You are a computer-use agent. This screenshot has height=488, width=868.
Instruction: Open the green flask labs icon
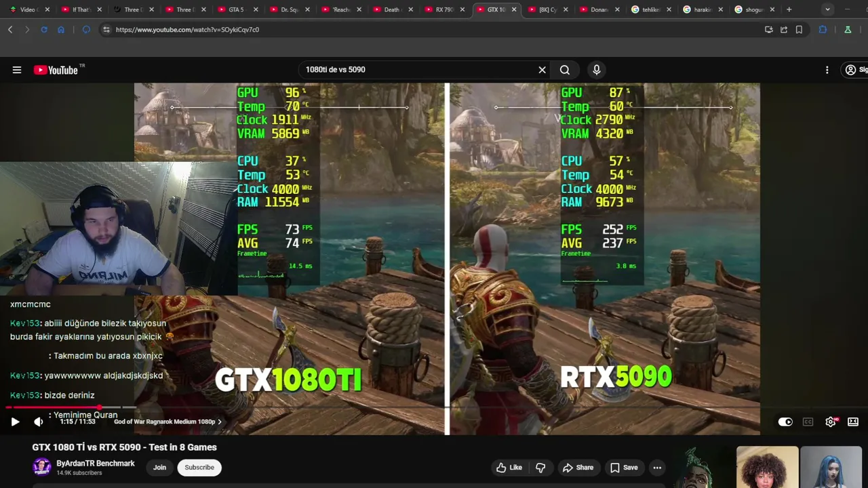coord(848,30)
